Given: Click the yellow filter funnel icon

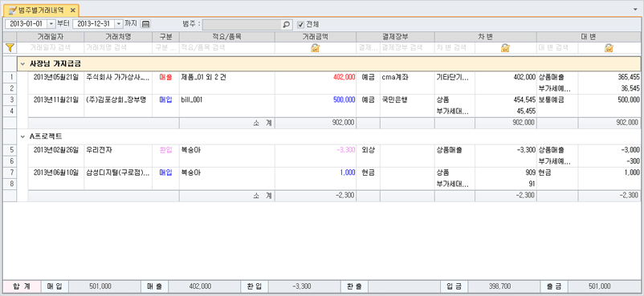Looking at the screenshot, I should 10,48.
